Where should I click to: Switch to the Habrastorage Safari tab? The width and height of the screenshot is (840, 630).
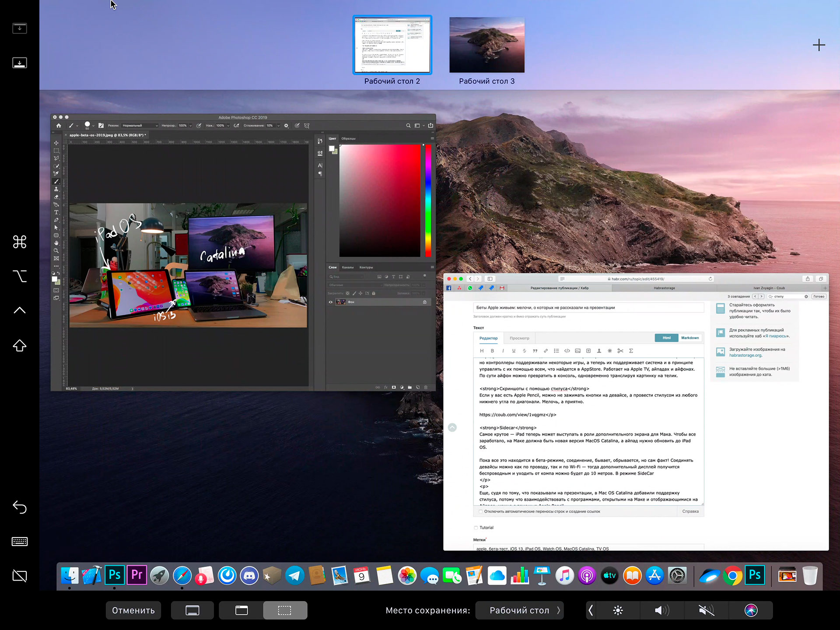[x=664, y=288]
